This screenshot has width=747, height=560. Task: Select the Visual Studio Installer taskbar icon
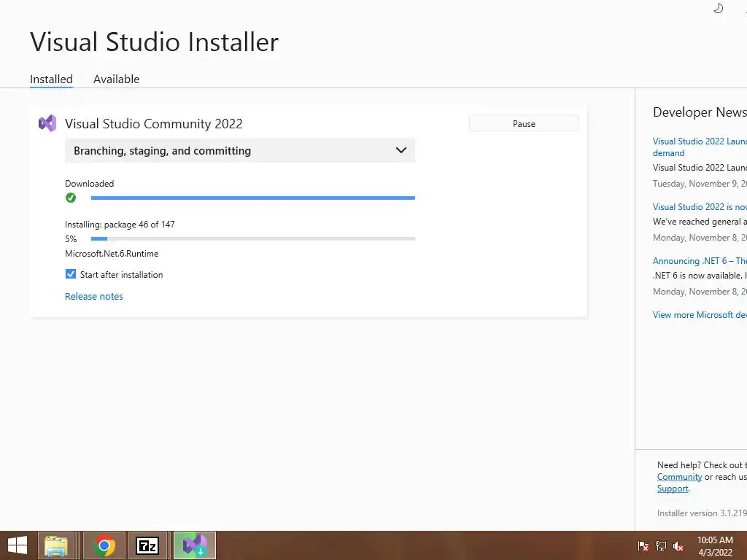click(x=194, y=545)
